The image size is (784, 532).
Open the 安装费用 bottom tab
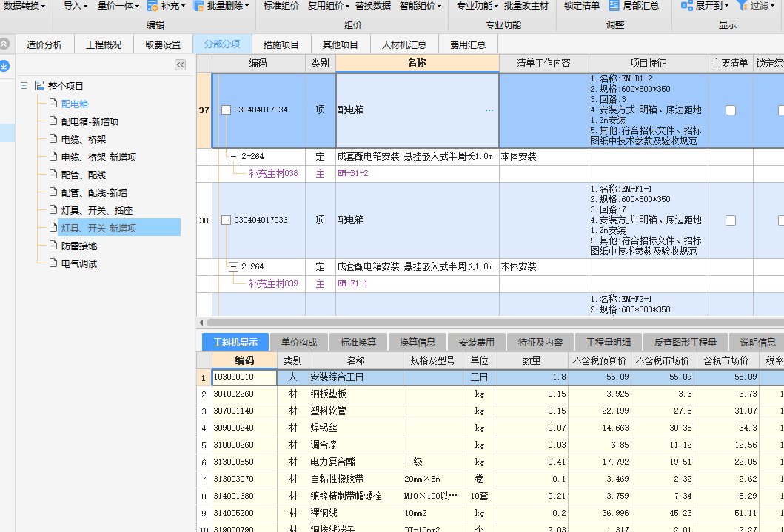point(477,342)
